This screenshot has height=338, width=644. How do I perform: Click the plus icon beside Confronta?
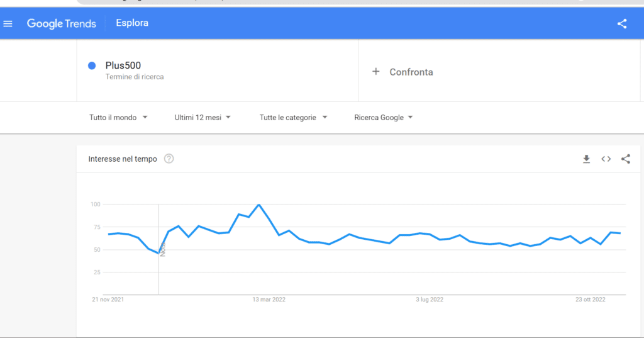pyautogui.click(x=376, y=72)
